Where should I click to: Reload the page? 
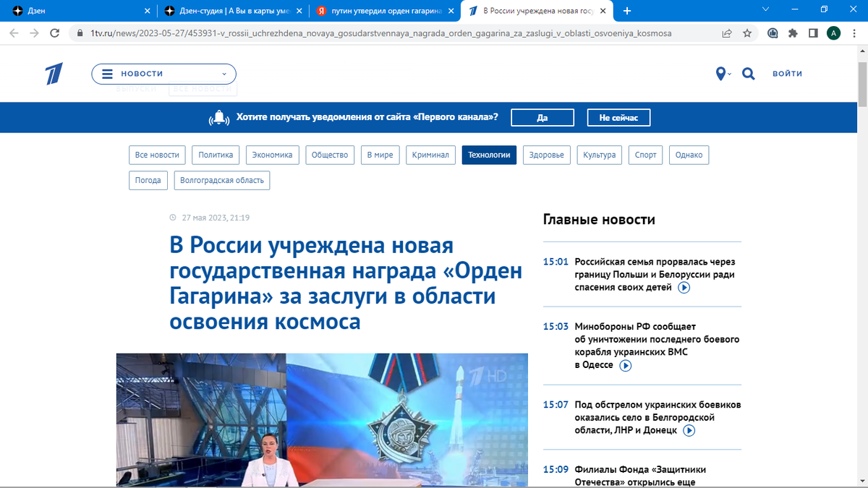(x=55, y=33)
